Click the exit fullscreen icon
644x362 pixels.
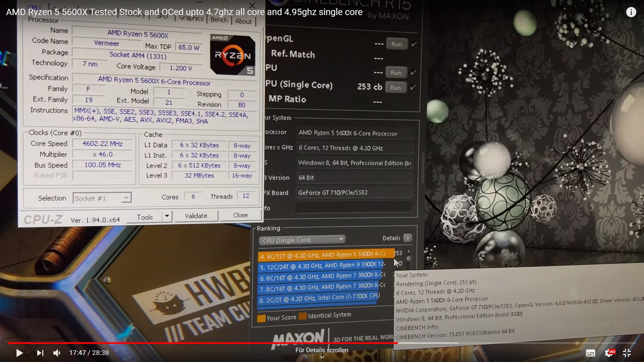click(627, 353)
